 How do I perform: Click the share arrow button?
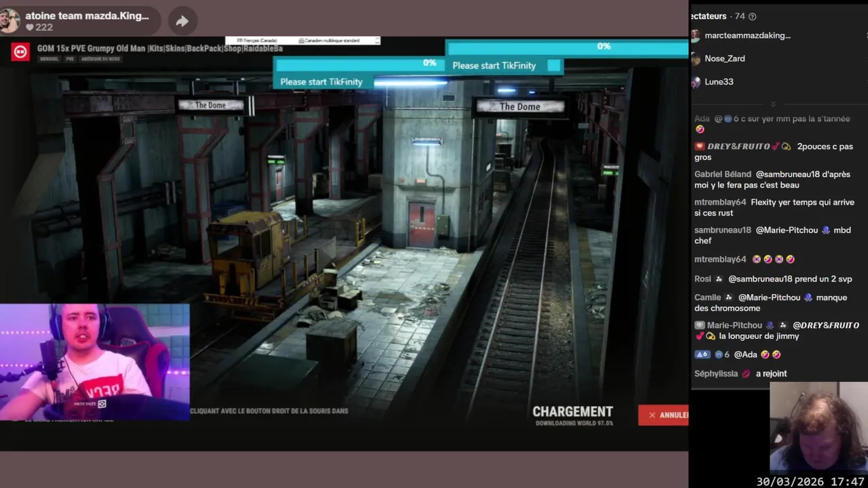coord(182,22)
